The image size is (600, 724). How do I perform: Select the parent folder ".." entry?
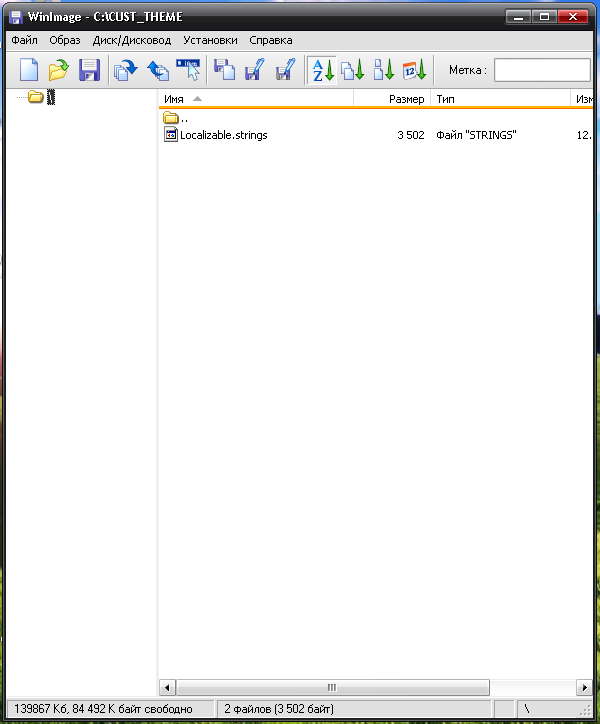coord(176,118)
